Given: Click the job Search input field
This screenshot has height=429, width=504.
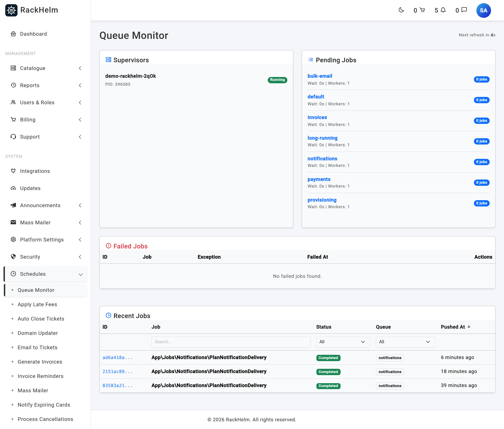Looking at the screenshot, I should coord(231,342).
